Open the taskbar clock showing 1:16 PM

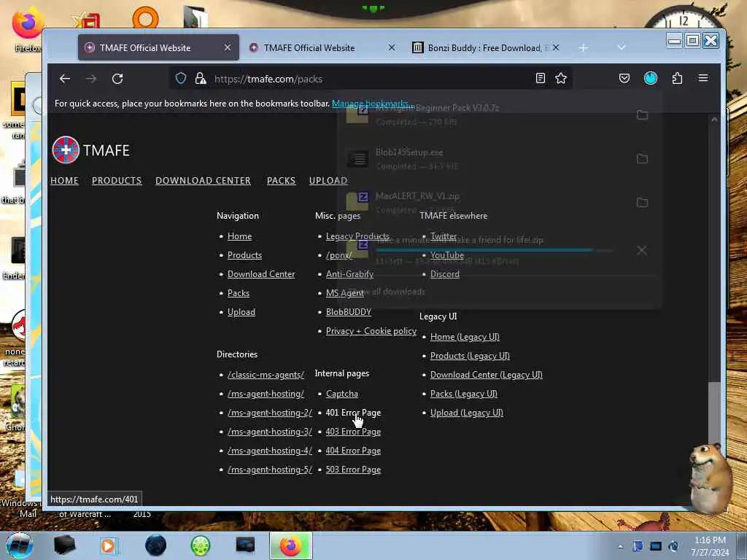point(710,546)
